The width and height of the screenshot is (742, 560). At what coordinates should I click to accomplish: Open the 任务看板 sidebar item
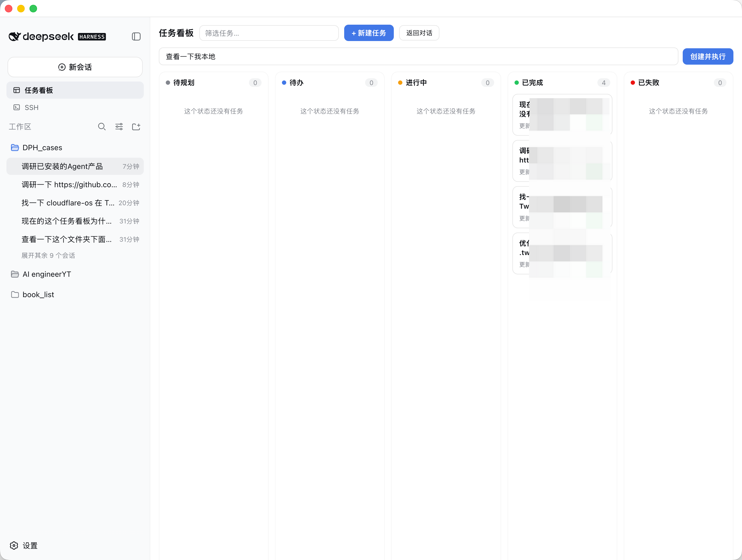click(75, 90)
